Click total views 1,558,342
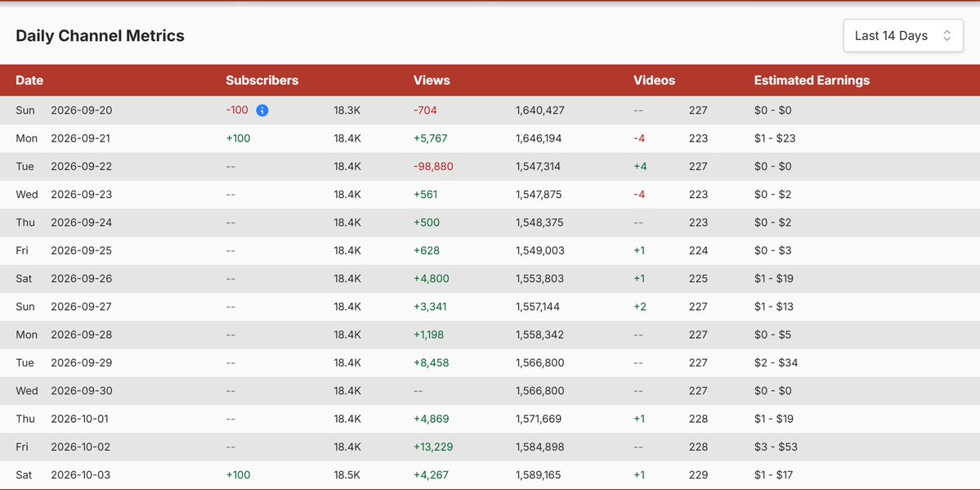Viewport: 980px width, 490px height. point(539,335)
